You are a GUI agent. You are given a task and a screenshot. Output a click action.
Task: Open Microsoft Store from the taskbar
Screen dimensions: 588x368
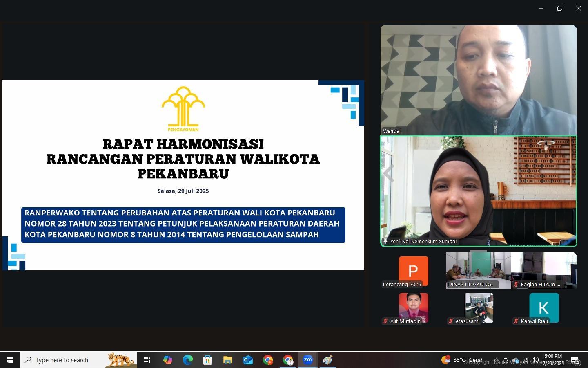click(207, 360)
